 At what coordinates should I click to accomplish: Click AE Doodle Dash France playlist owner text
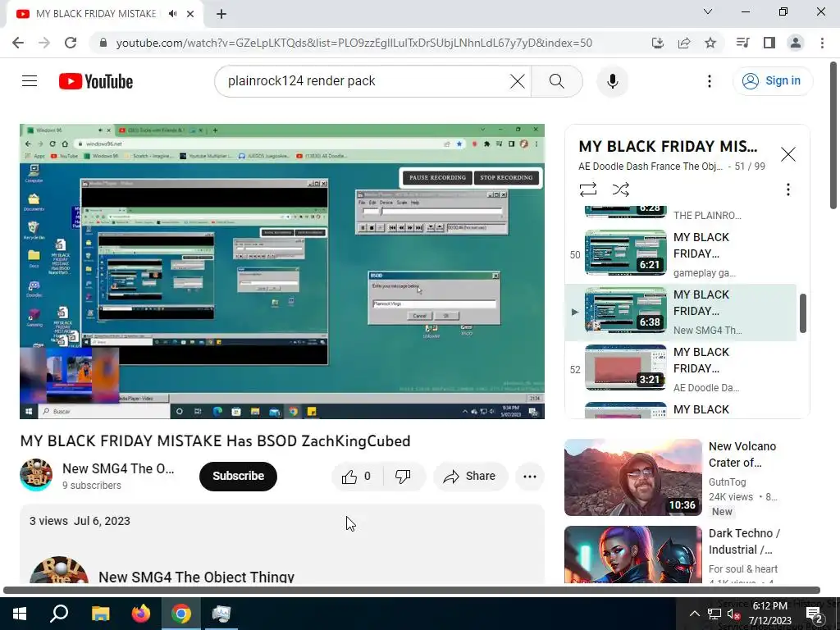pyautogui.click(x=651, y=167)
